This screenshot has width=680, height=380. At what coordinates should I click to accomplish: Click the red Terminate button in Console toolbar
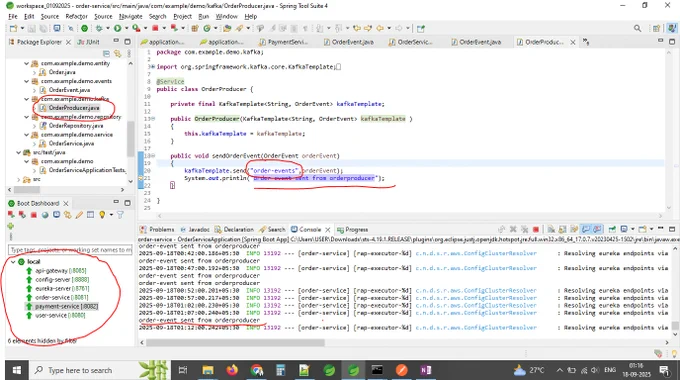536,229
